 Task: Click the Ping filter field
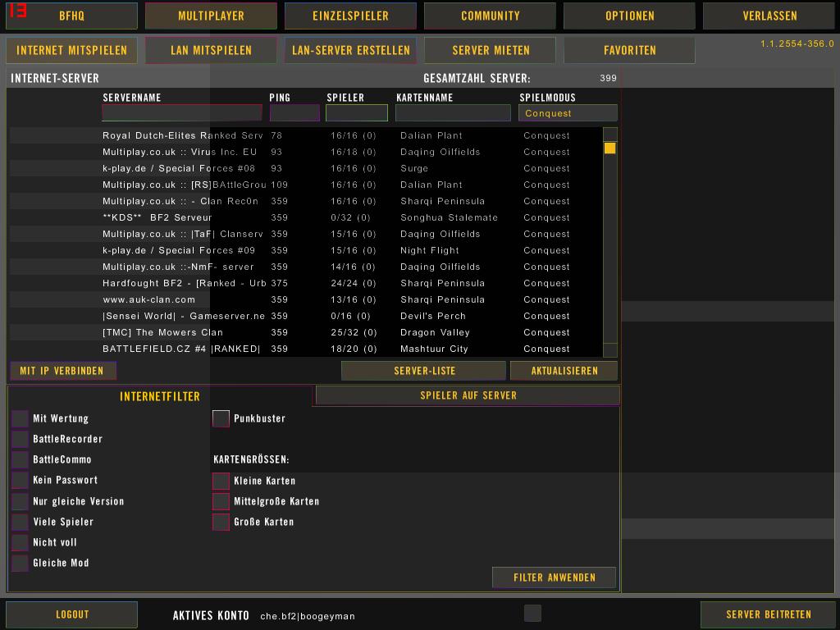click(294, 113)
